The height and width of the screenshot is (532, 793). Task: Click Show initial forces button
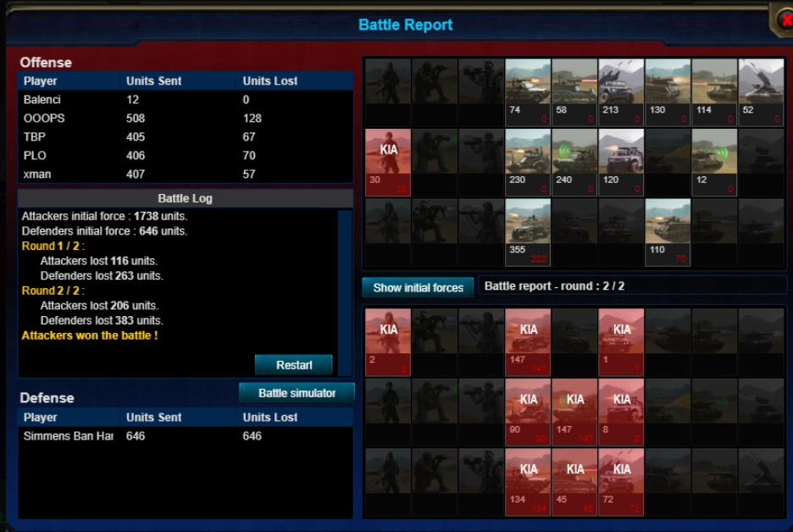pyautogui.click(x=418, y=287)
